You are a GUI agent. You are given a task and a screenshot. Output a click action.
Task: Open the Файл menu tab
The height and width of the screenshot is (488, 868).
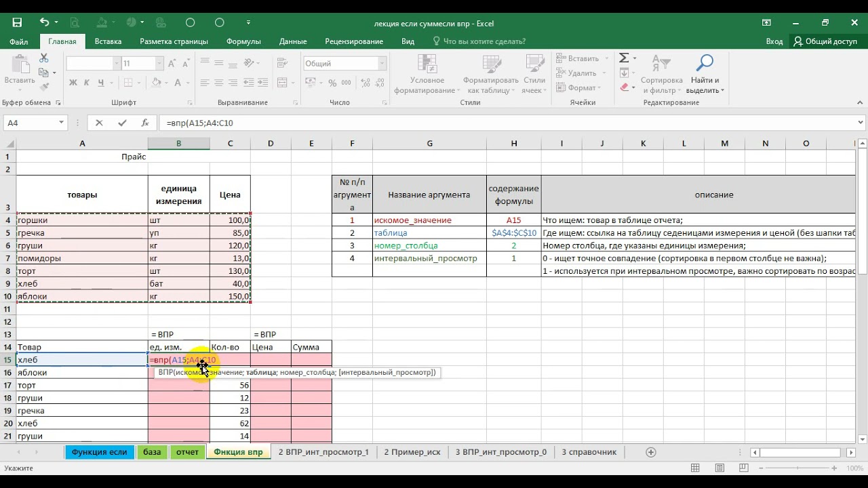tap(19, 41)
